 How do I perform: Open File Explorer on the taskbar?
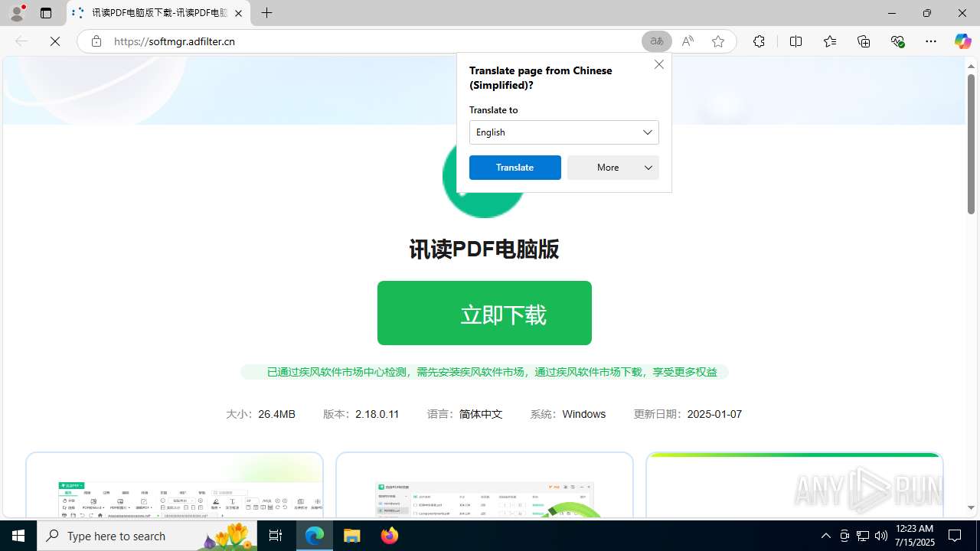point(352,536)
